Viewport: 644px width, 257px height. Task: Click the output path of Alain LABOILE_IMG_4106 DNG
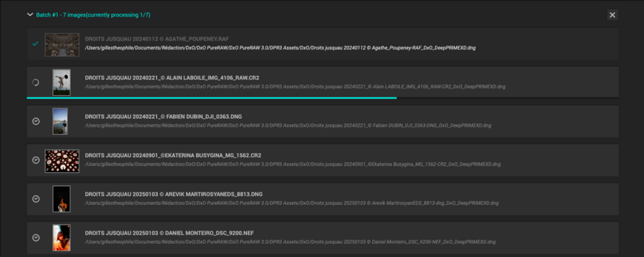[296, 87]
